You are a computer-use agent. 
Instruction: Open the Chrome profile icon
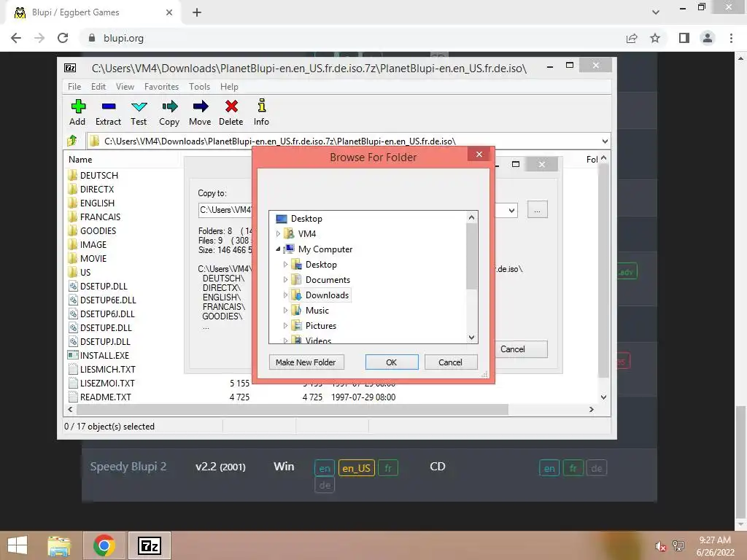click(708, 38)
